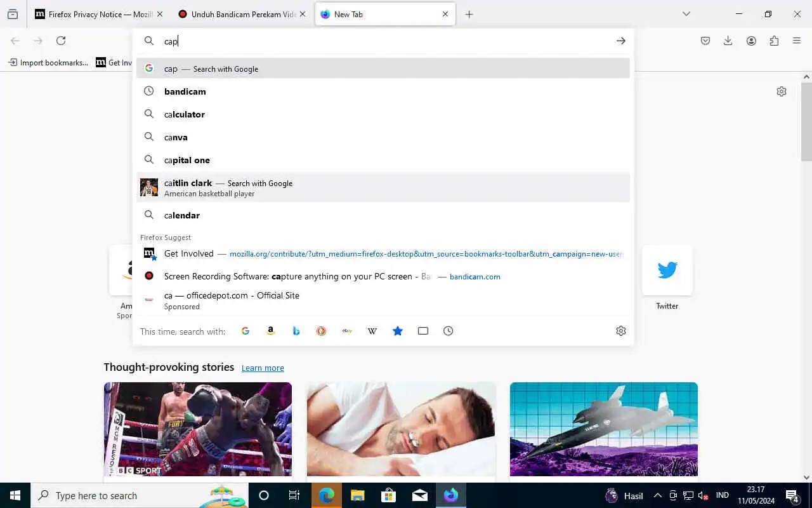Select 'cap — Search with Google' suggestion
Image resolution: width=812 pixels, height=508 pixels.
click(383, 69)
